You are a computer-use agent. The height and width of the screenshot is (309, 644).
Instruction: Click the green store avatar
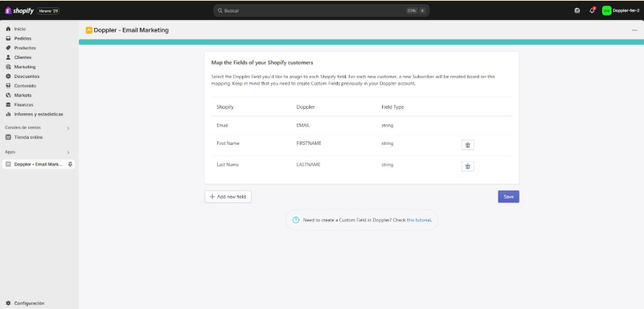[x=606, y=11]
